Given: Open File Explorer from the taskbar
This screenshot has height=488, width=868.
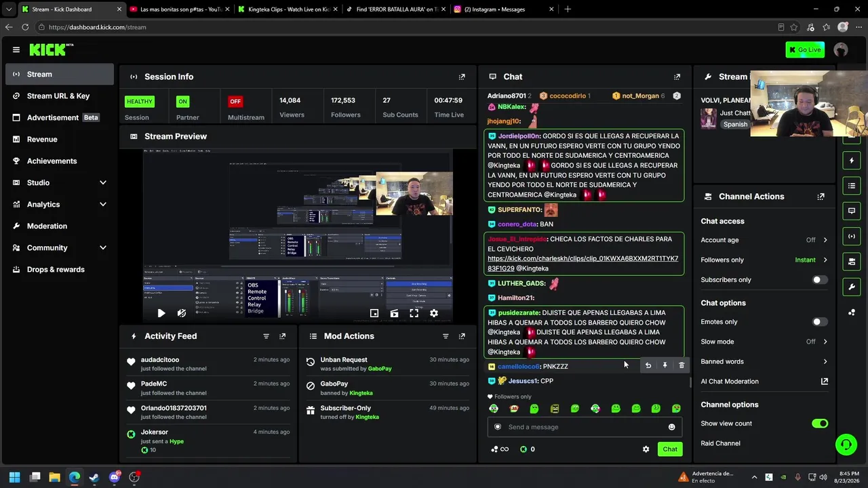Looking at the screenshot, I should click(55, 477).
